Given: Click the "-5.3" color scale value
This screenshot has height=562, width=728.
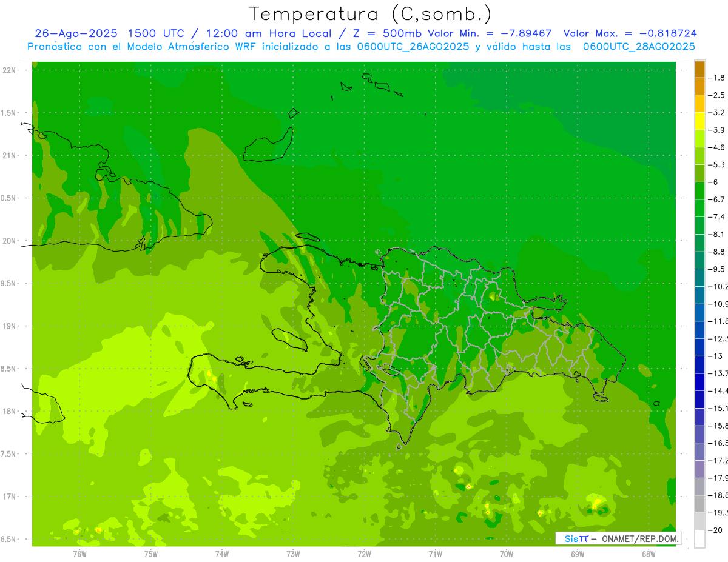Looking at the screenshot, I should [x=716, y=165].
